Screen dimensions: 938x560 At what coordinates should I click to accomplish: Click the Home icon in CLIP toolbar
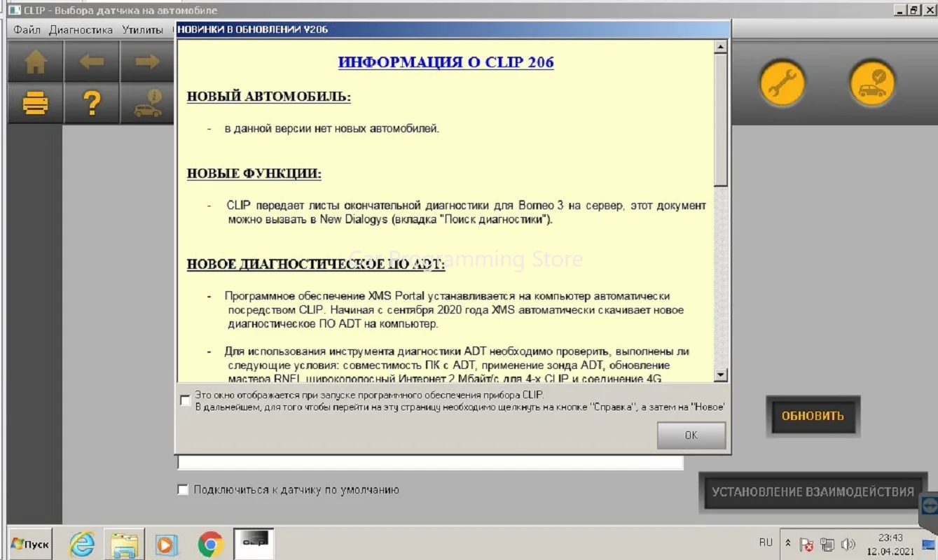(36, 62)
